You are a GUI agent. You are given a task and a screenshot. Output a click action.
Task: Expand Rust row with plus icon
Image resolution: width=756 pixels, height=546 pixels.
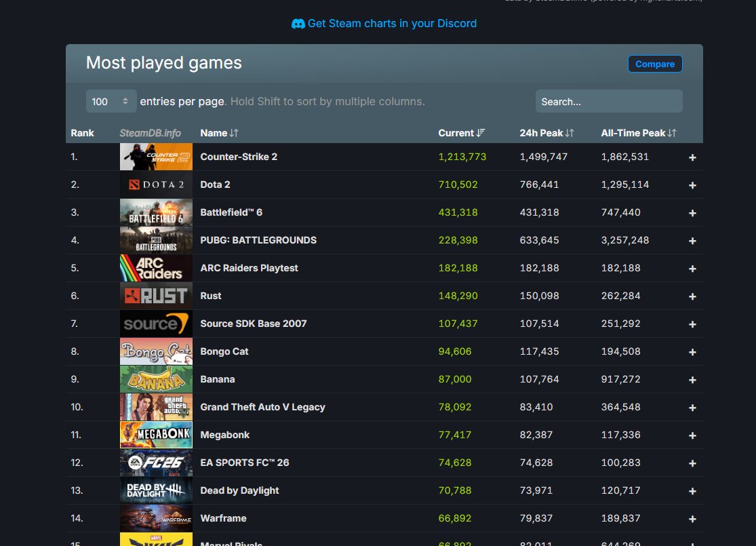click(692, 296)
